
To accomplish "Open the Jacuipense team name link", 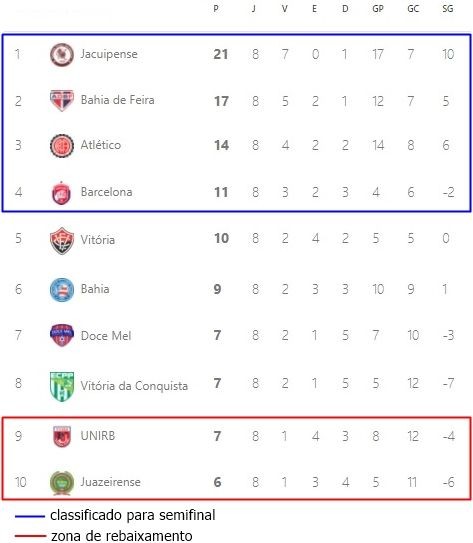I will click(x=109, y=54).
